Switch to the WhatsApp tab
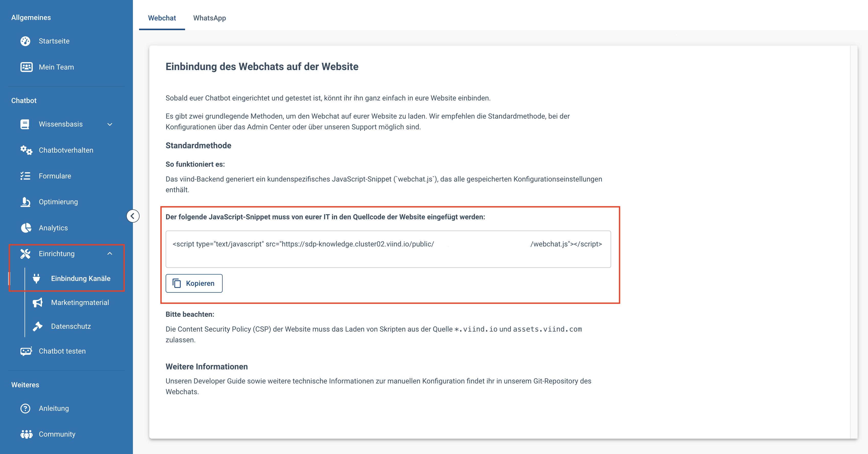Image resolution: width=868 pixels, height=454 pixels. click(210, 18)
